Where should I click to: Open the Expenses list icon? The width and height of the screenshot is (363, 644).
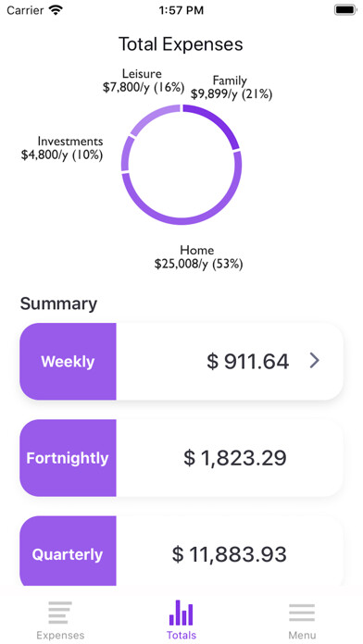60,613
